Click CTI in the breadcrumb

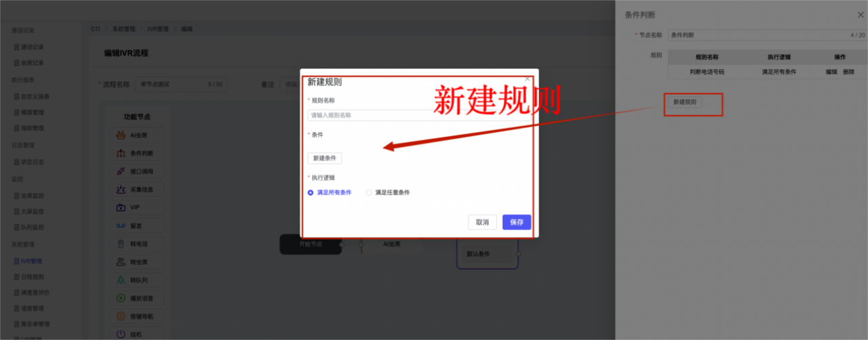(x=96, y=29)
